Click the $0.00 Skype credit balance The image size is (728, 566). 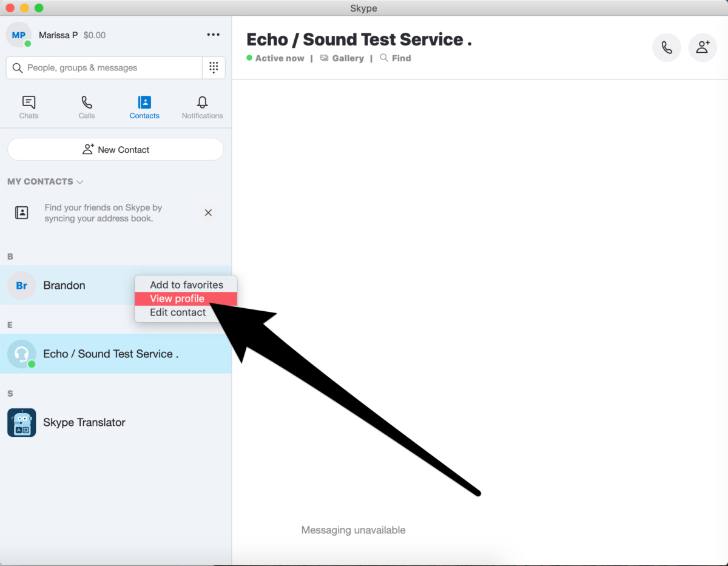[94, 35]
